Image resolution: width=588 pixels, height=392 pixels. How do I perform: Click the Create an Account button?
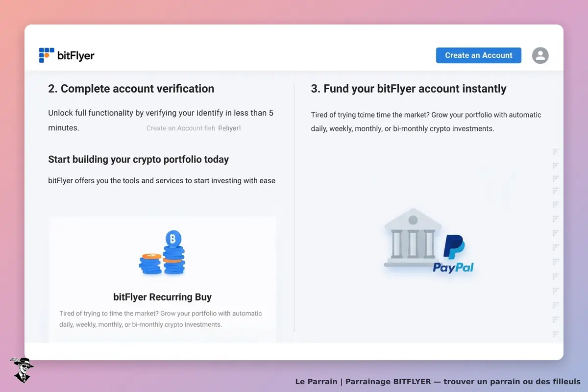click(479, 55)
